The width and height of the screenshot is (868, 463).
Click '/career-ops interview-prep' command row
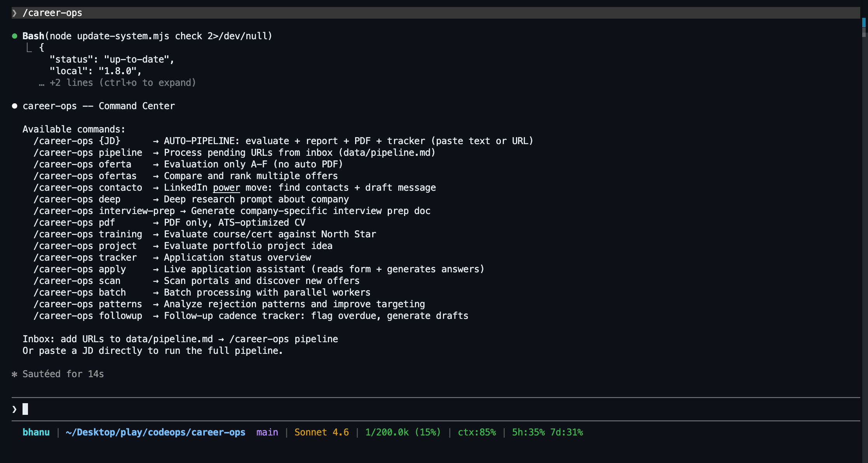coord(232,211)
